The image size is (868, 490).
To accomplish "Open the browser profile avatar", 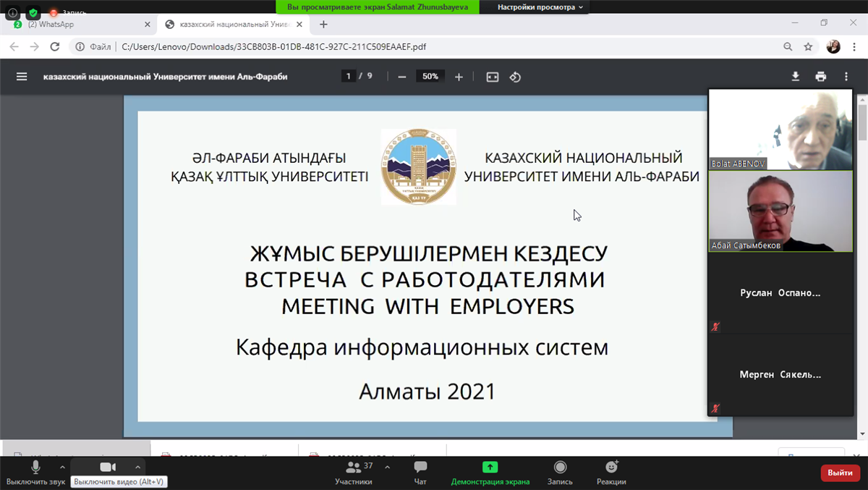I will point(833,46).
